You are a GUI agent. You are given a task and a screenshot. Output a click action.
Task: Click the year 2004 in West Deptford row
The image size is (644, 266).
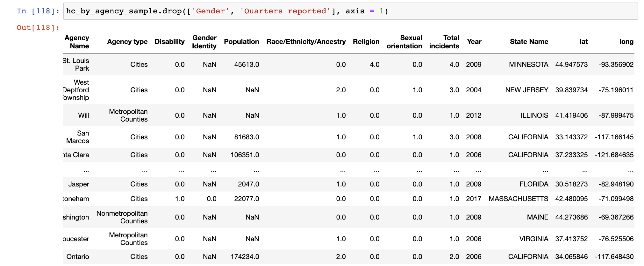pos(474,90)
